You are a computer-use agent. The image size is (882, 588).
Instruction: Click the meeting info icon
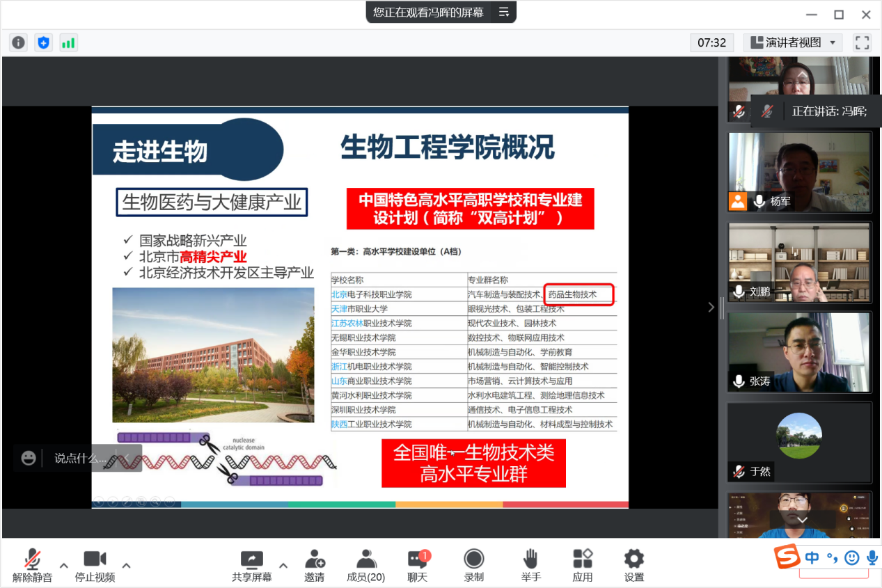tap(18, 42)
